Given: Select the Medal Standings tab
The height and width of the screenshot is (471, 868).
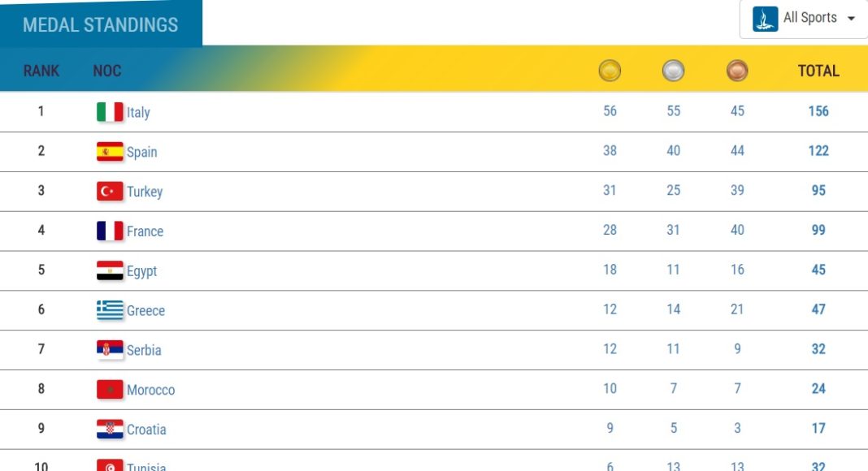Looking at the screenshot, I should coord(100,24).
